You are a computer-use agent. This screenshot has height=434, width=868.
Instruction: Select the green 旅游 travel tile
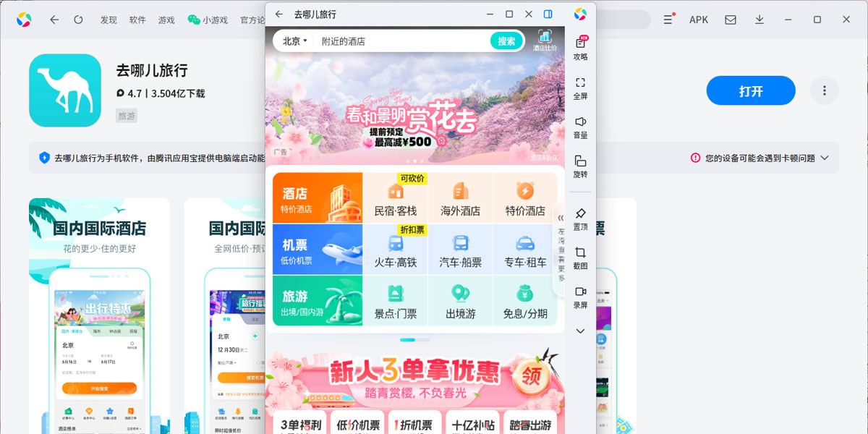[x=318, y=301]
